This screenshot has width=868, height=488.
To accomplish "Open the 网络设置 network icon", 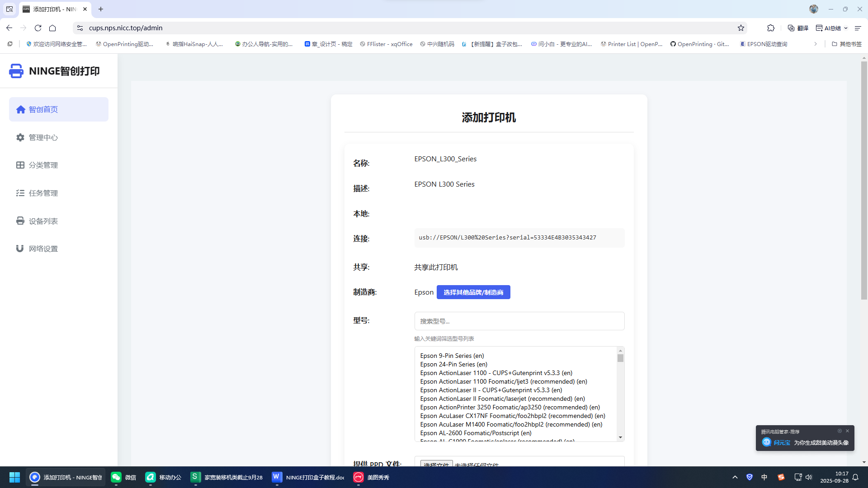I will coord(20,249).
